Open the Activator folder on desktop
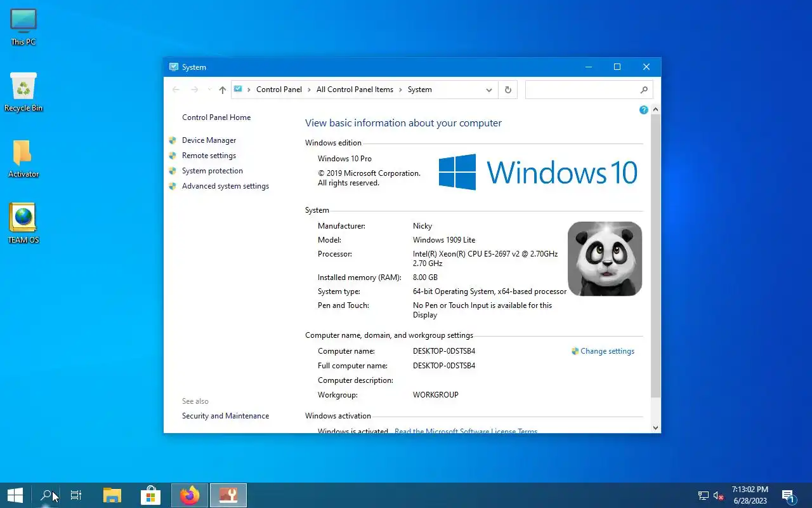Image resolution: width=812 pixels, height=508 pixels. (23, 159)
